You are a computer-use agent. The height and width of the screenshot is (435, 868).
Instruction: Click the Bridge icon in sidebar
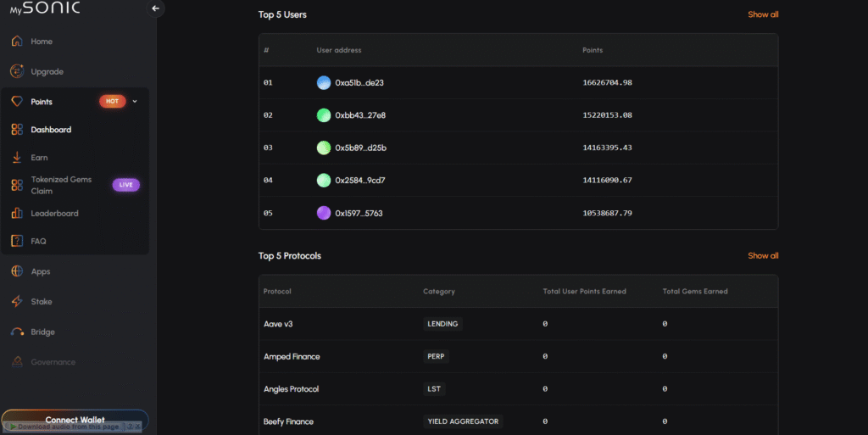click(17, 332)
